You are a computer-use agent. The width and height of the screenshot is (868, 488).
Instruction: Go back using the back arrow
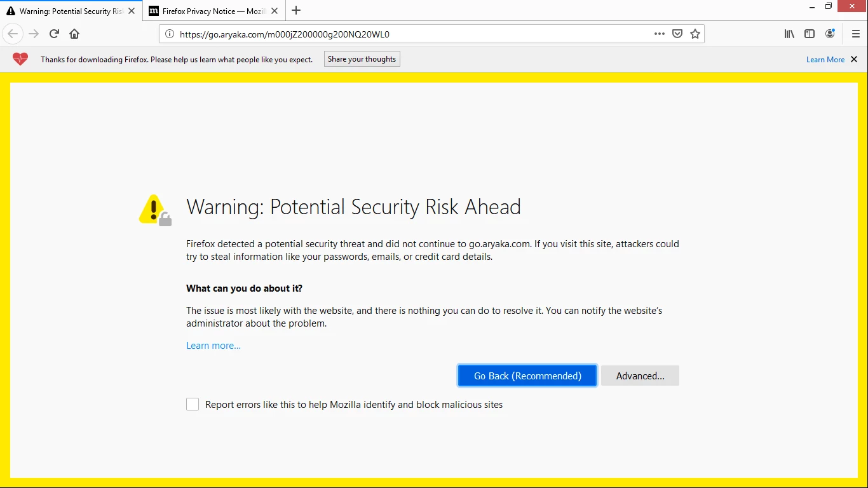click(x=13, y=34)
